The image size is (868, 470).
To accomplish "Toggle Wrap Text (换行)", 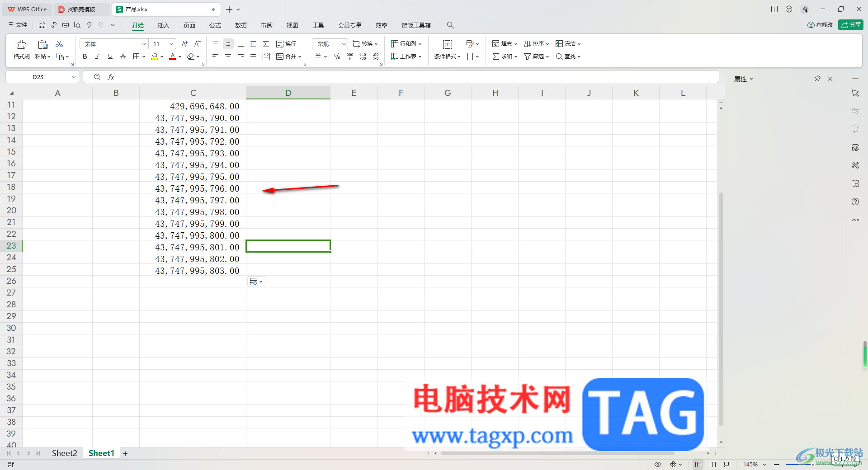I will point(286,44).
